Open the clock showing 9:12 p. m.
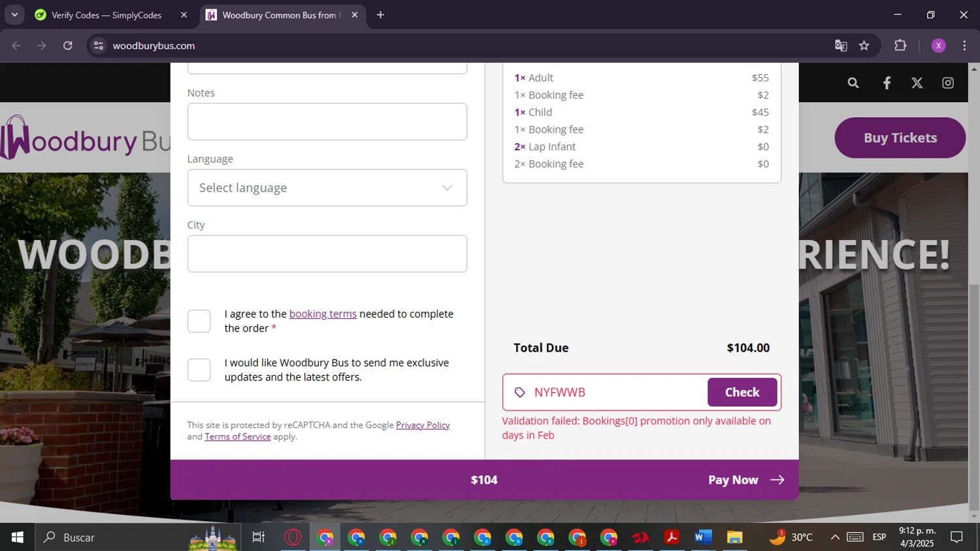The image size is (980, 551). pyautogui.click(x=917, y=537)
